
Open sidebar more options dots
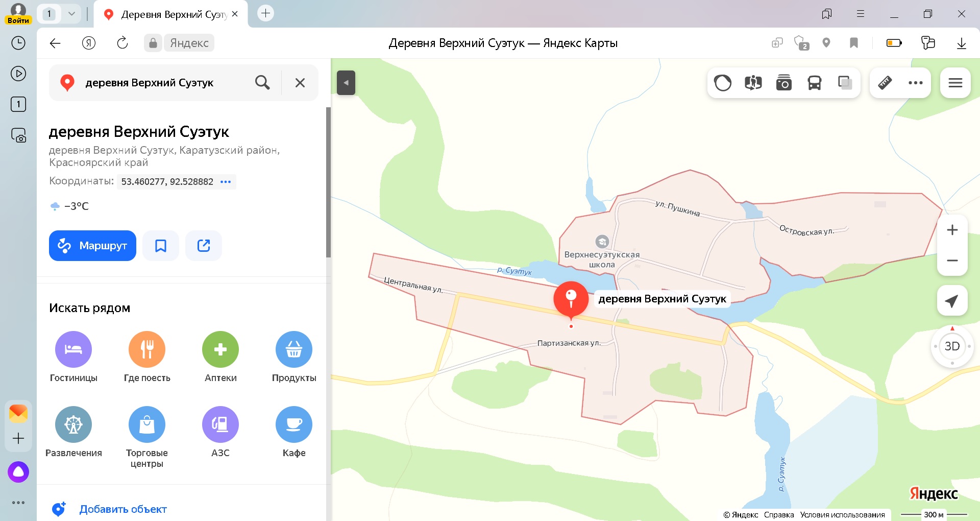pos(18,503)
